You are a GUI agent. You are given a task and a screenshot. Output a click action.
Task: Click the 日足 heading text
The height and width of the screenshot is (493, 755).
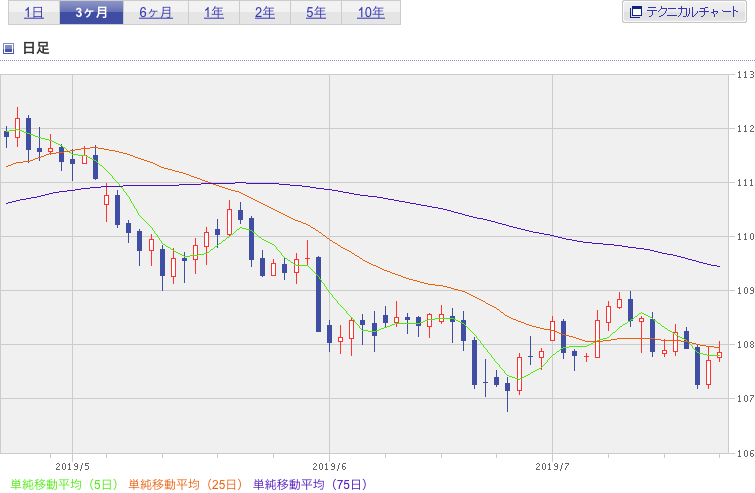tap(36, 48)
